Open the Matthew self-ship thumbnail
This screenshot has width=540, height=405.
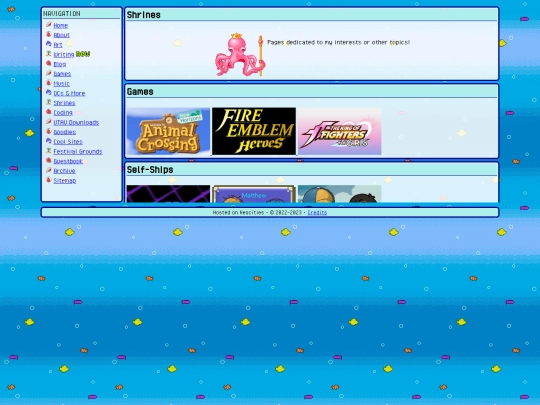point(254,194)
